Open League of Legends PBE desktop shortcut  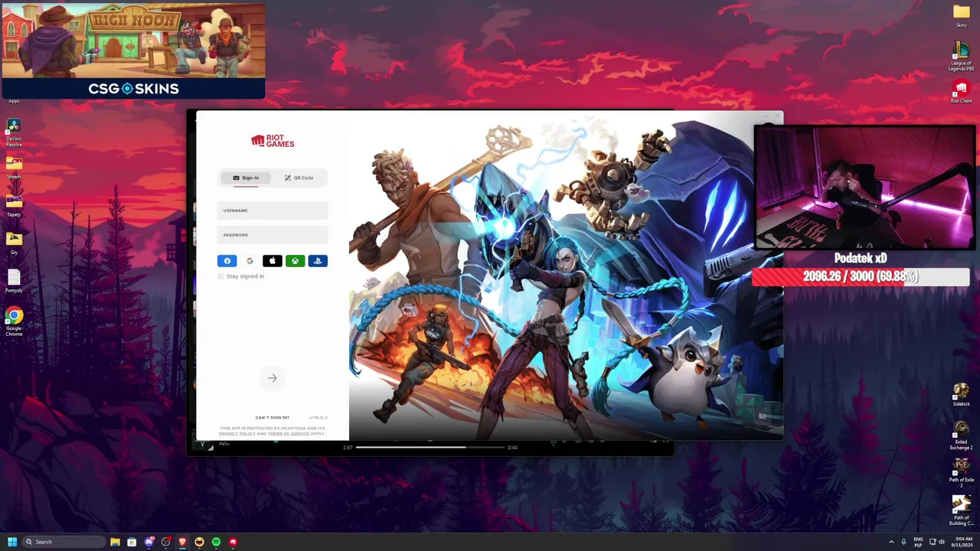[x=961, y=57]
